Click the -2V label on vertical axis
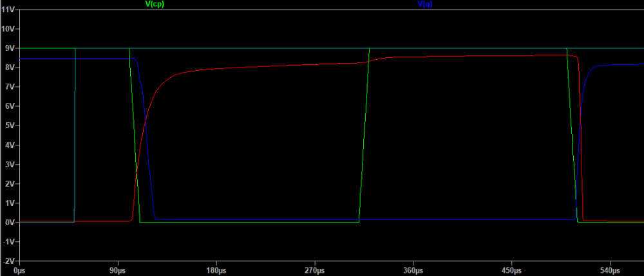 coord(9,261)
